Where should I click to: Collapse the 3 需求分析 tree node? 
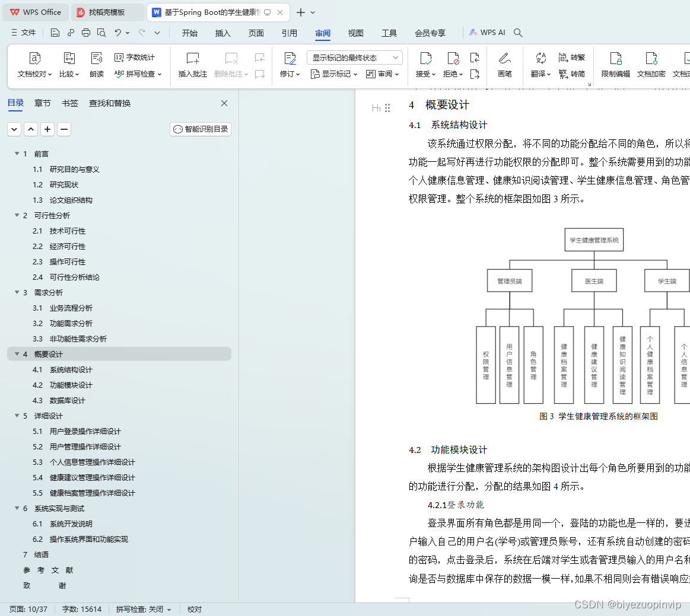click(x=17, y=292)
